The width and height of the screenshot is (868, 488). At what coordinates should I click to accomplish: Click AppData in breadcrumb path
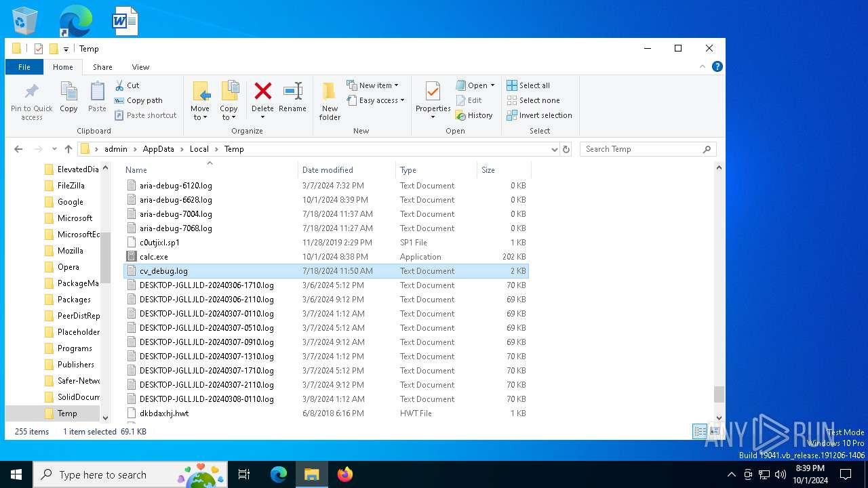click(x=158, y=149)
